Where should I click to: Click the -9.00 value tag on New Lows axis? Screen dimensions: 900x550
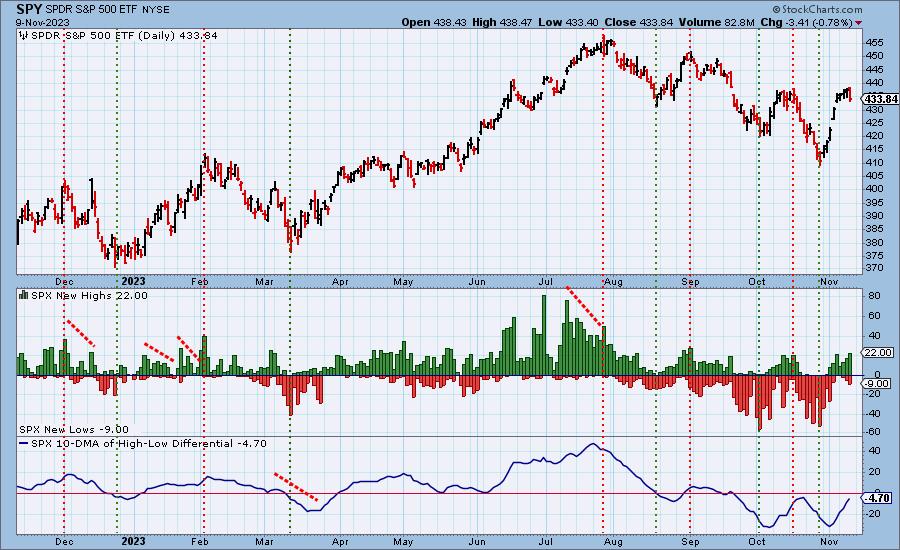pyautogui.click(x=878, y=383)
